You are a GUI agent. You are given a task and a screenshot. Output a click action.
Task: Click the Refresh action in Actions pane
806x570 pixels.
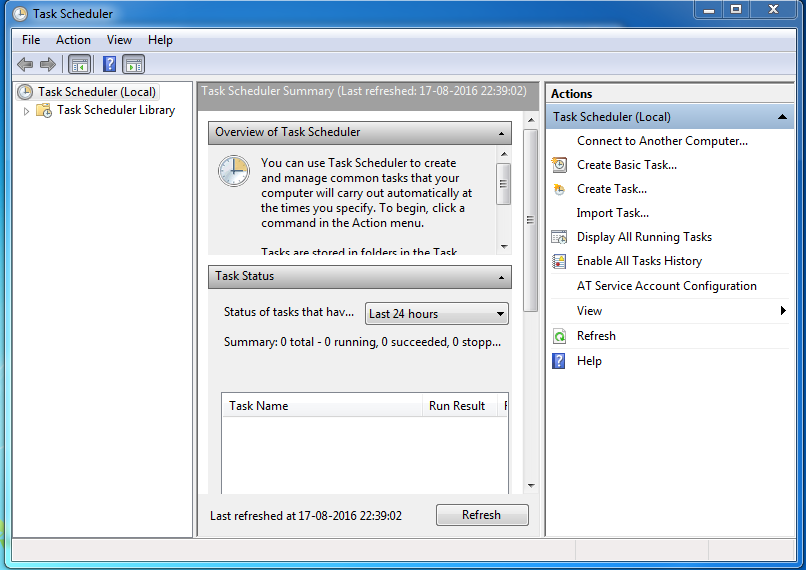(596, 336)
